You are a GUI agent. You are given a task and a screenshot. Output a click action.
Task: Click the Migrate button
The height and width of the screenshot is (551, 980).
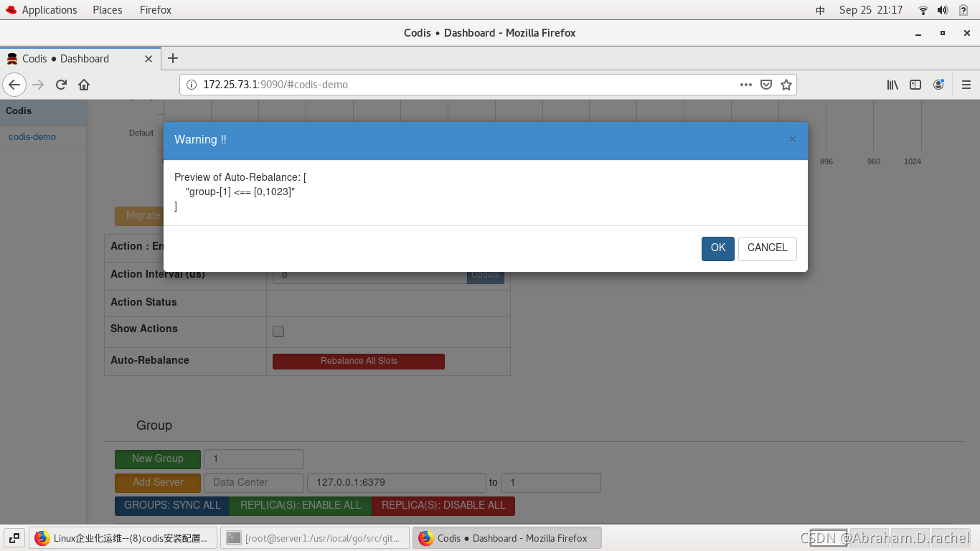click(x=140, y=215)
